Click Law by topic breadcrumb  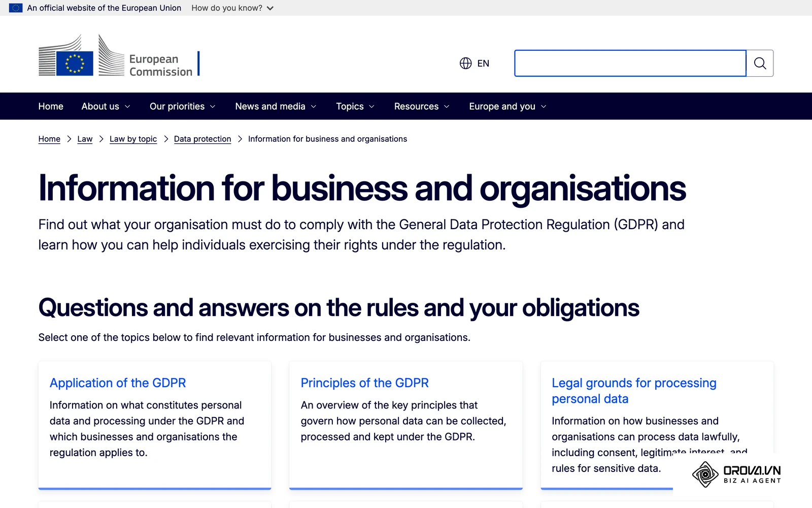click(133, 139)
